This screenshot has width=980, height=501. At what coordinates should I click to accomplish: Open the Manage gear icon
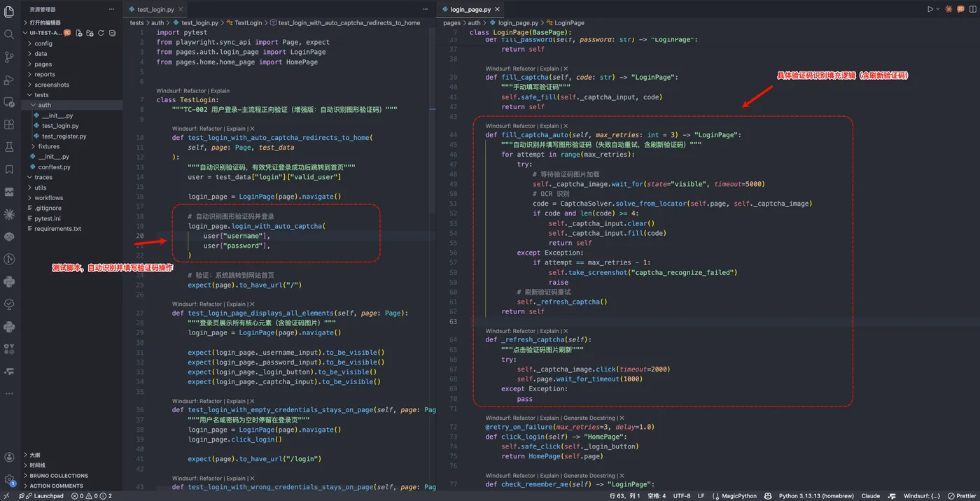(x=9, y=480)
